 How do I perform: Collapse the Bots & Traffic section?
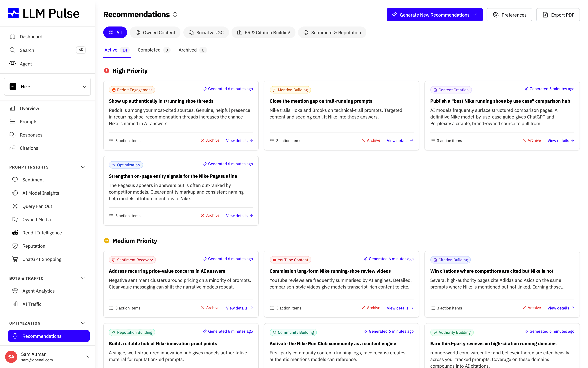click(83, 278)
